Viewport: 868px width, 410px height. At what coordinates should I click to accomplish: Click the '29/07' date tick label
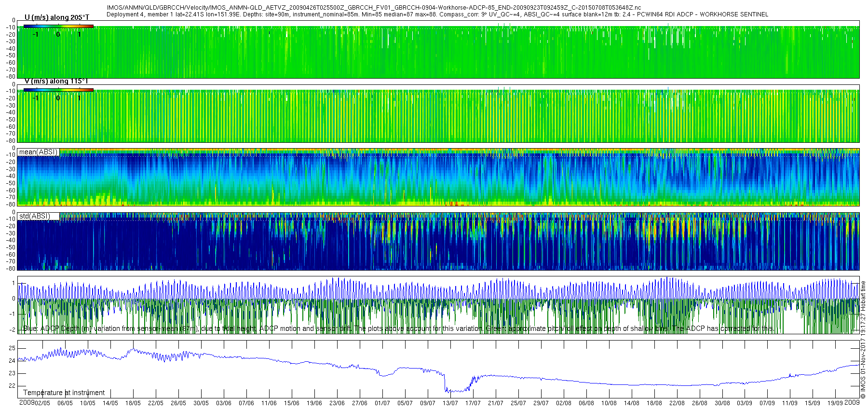click(541, 403)
